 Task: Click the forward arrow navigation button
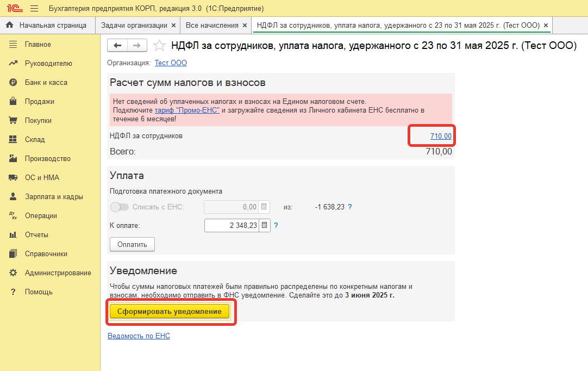137,46
